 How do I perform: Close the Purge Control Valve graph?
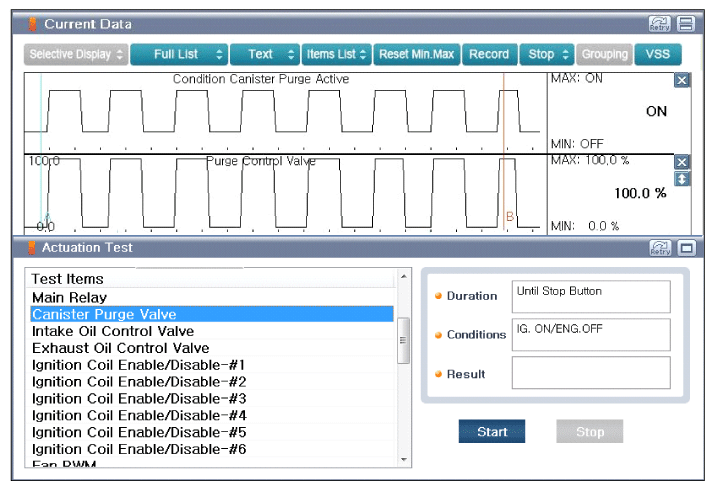pyautogui.click(x=682, y=162)
